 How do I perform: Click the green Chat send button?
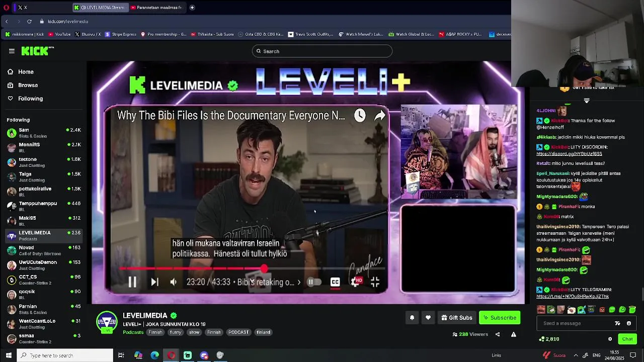coord(627,339)
